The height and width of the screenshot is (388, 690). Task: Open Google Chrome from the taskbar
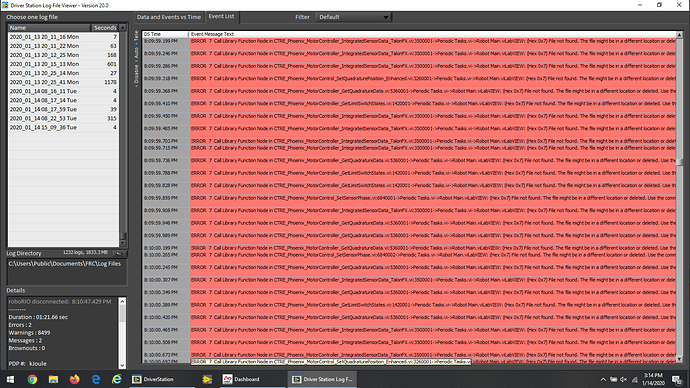point(32,379)
